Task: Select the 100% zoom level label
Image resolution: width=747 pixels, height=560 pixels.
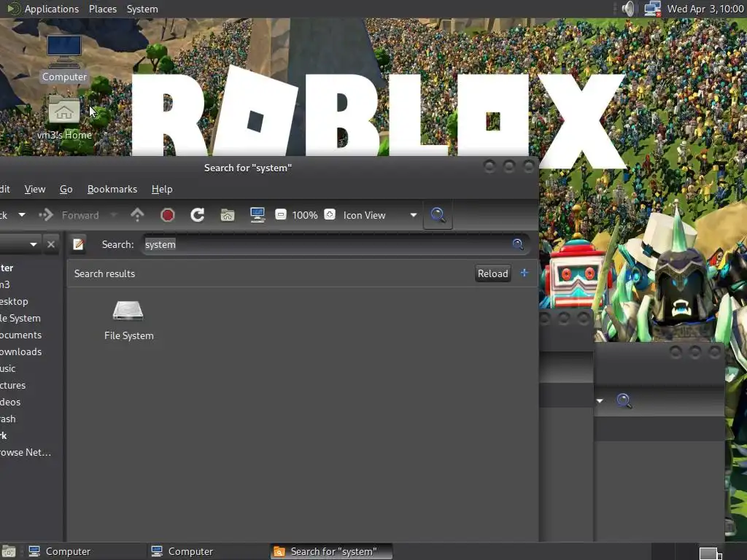Action: [305, 215]
